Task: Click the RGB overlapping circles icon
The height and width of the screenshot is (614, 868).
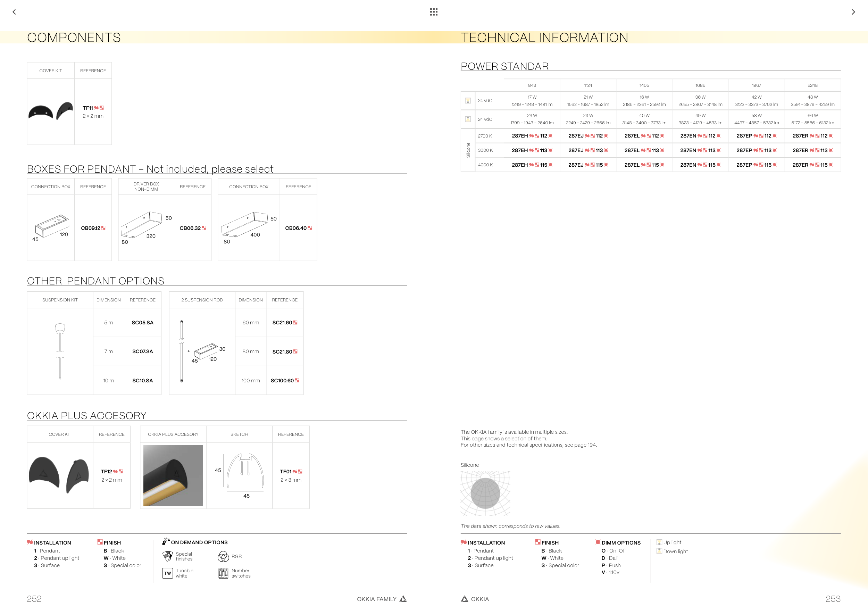Action: click(x=223, y=557)
